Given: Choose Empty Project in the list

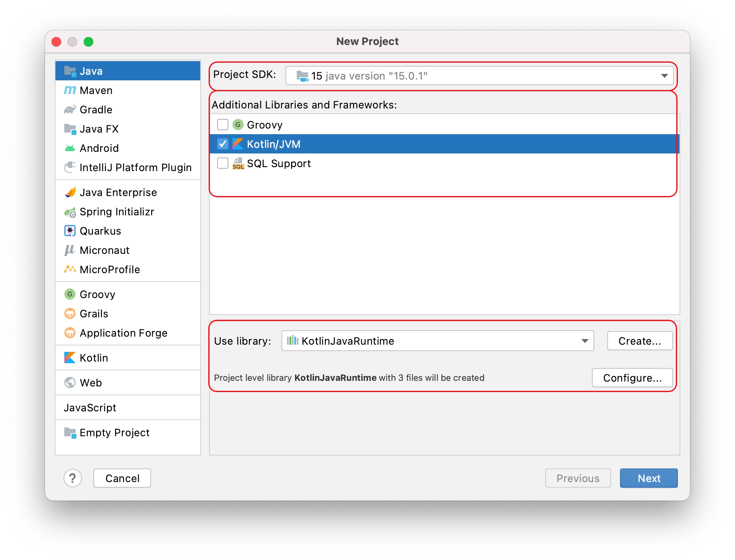Looking at the screenshot, I should pos(128,433).
